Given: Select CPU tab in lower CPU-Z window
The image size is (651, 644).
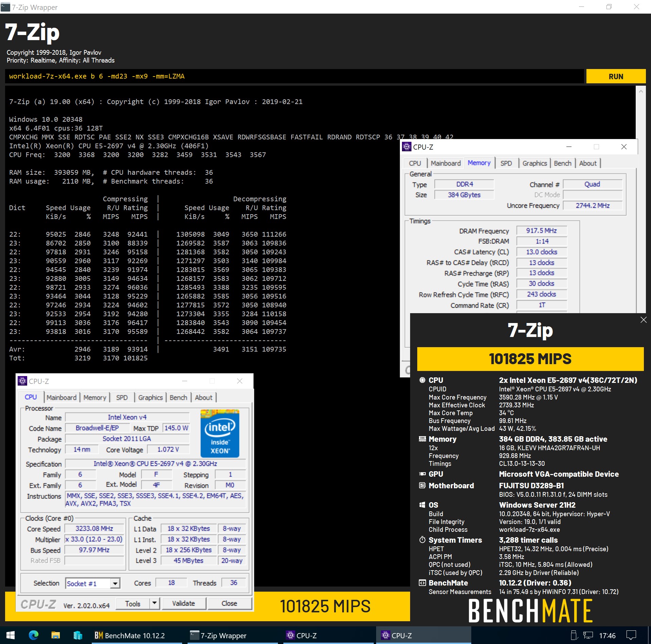Looking at the screenshot, I should click(x=31, y=397).
